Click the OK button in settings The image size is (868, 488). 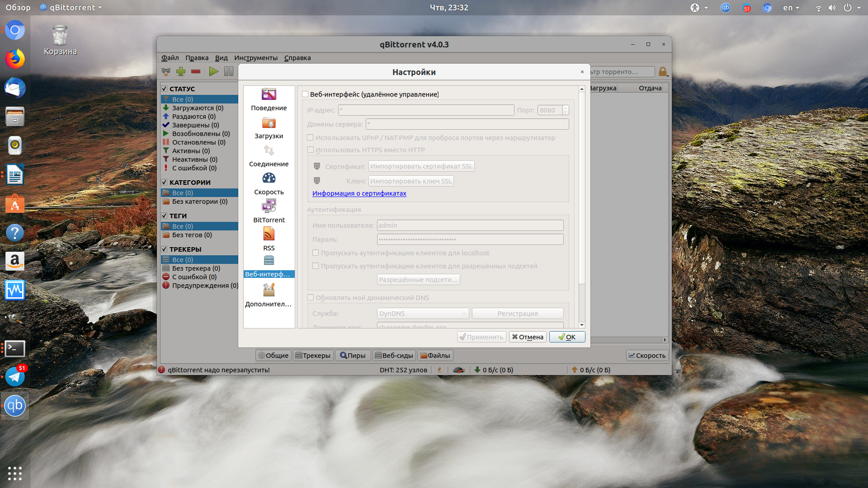(567, 337)
